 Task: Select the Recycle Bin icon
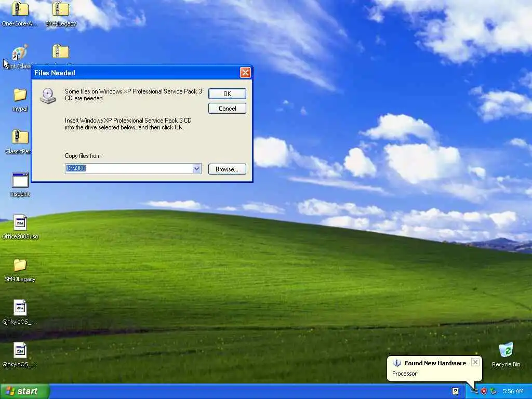[506, 350]
